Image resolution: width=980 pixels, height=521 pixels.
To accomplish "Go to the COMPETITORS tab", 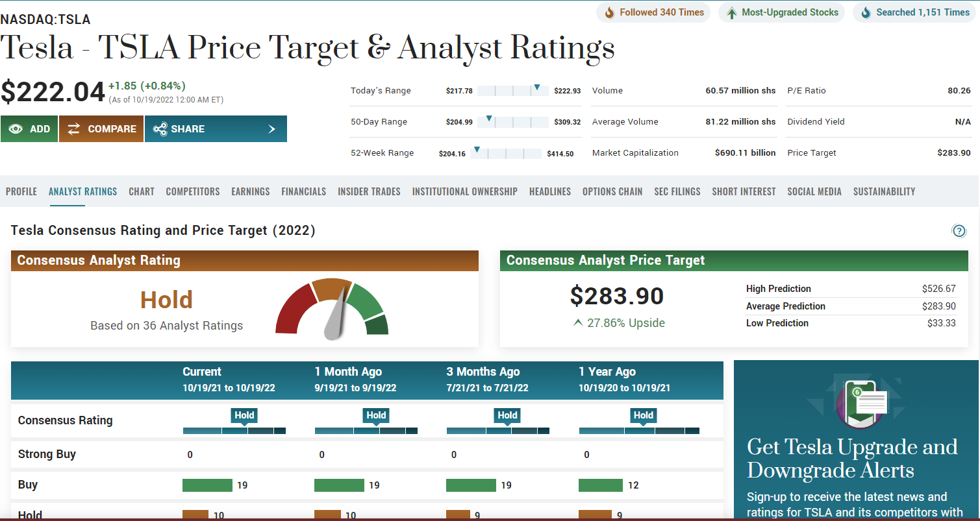I will [x=193, y=191].
